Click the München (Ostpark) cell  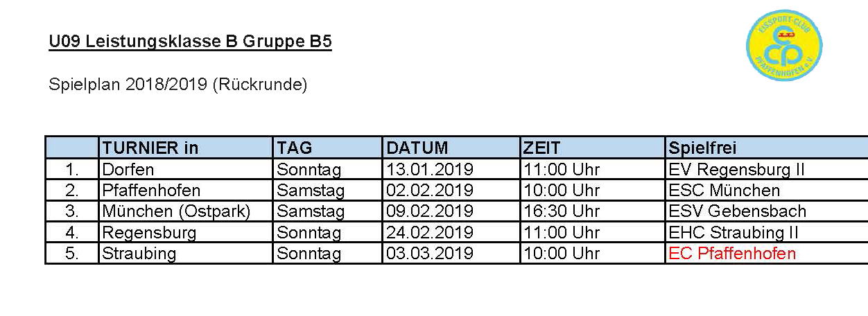pos(186,211)
